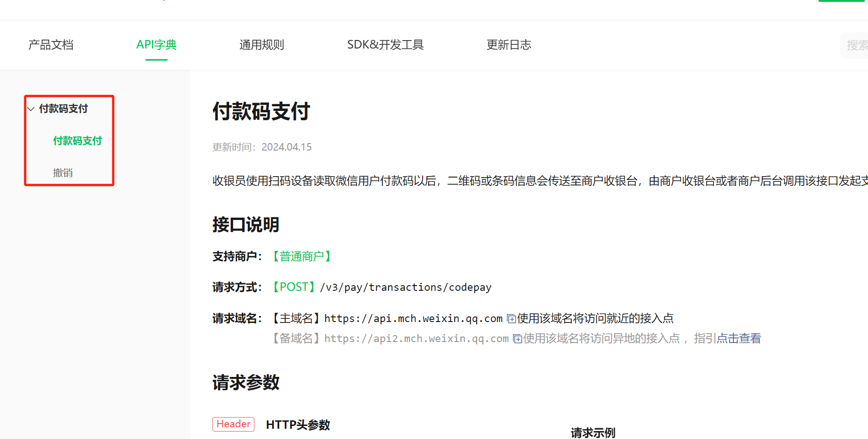
Task: Click the 接口说明 section heading
Action: coord(246,225)
